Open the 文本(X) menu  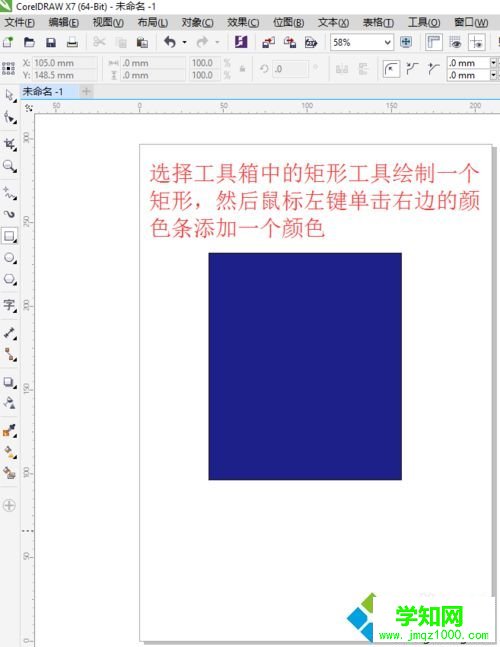coord(333,22)
